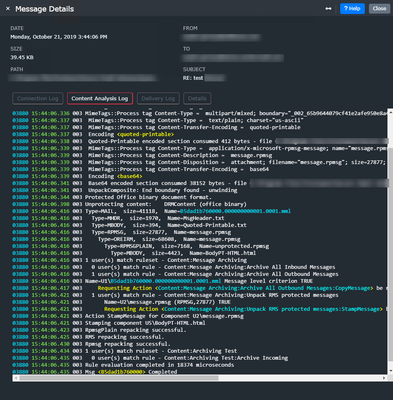Click log line 'Rpmsg repacking successful.'
393x400 pixels.
[x=91, y=344]
